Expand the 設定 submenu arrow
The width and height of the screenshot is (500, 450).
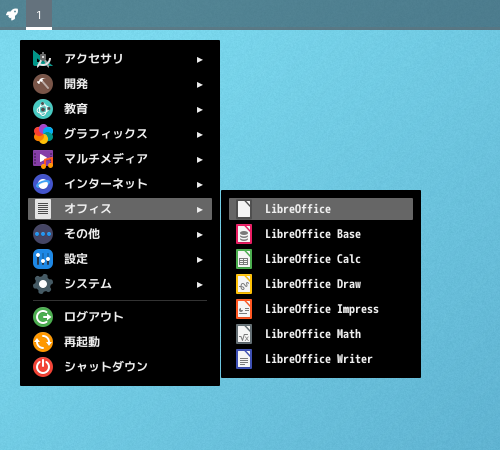click(199, 260)
